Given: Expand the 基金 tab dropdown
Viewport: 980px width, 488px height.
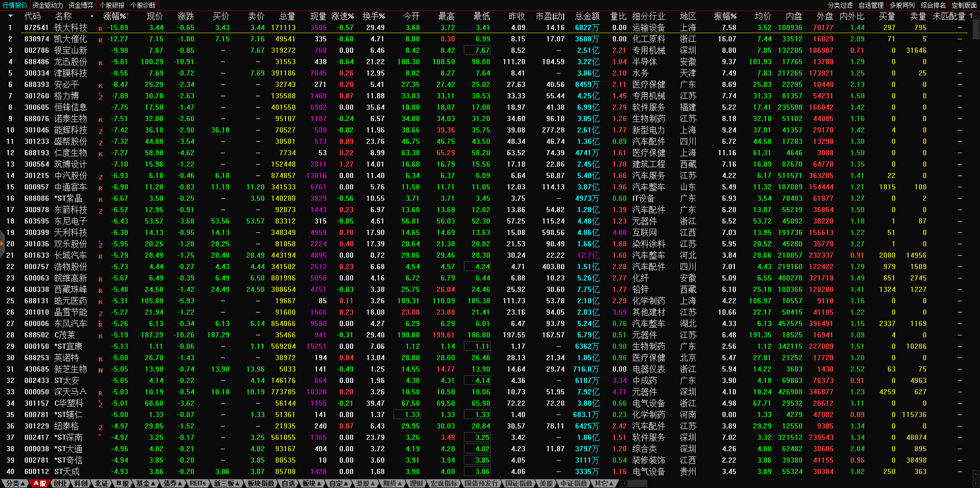Looking at the screenshot, I should (x=145, y=483).
